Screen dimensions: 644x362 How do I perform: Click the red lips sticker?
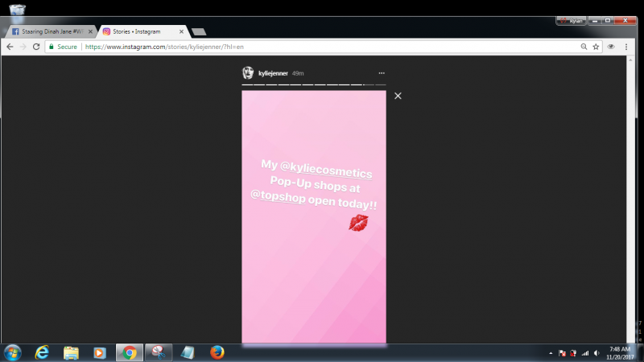[358, 223]
